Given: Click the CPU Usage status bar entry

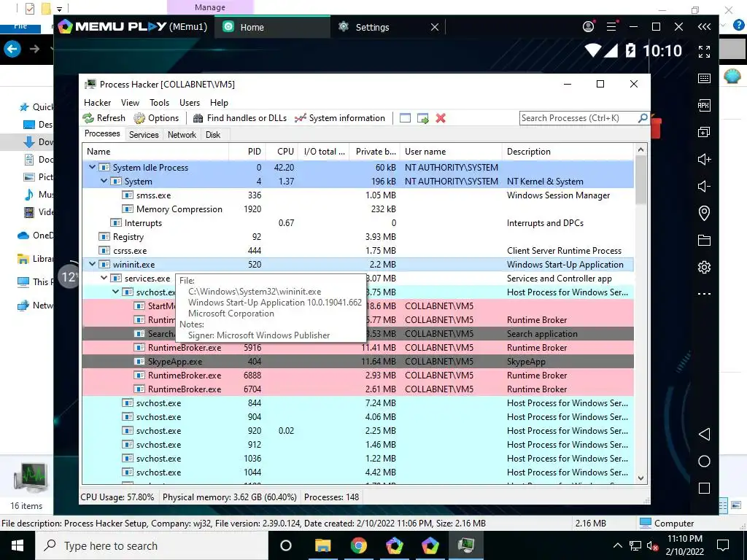Looking at the screenshot, I should tap(117, 497).
